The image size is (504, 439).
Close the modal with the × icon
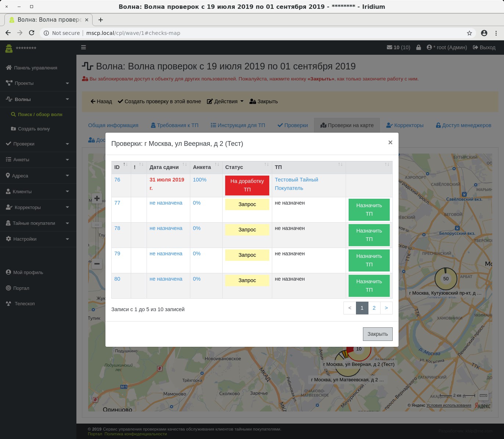(x=390, y=143)
